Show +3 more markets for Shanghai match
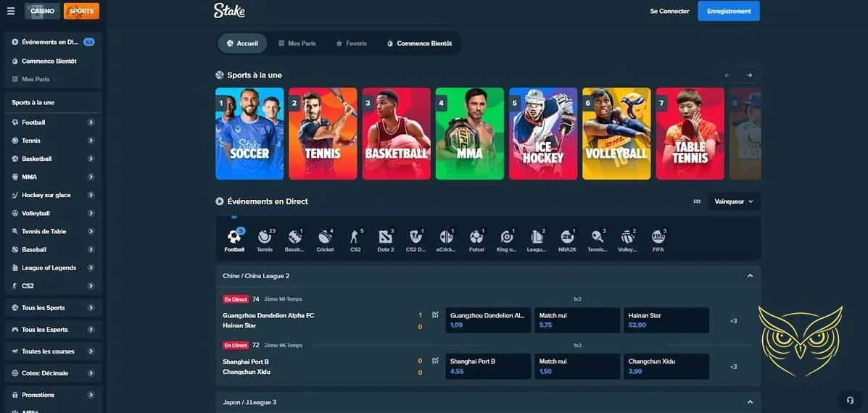 (733, 367)
